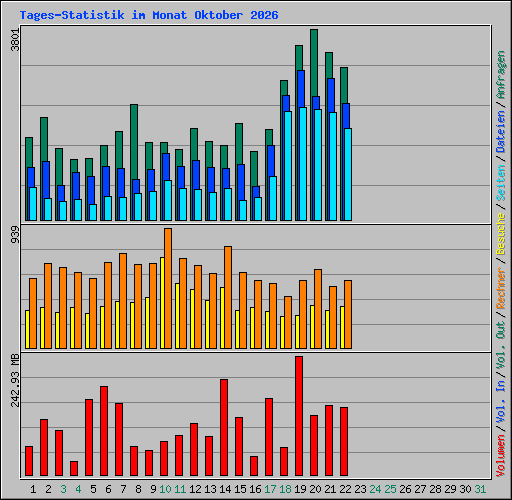The image size is (512, 500).
Task: Click the legend word "Anfragen"
Action: coord(501,75)
